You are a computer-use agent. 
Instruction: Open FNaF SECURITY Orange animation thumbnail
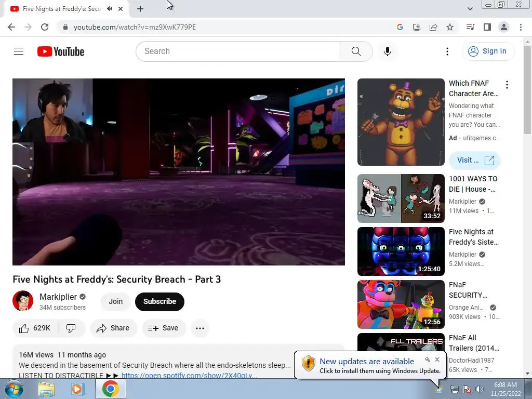401,304
